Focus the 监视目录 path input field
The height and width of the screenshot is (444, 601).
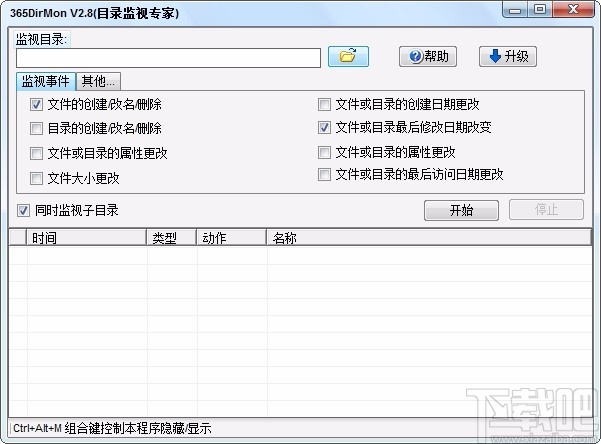coord(168,58)
